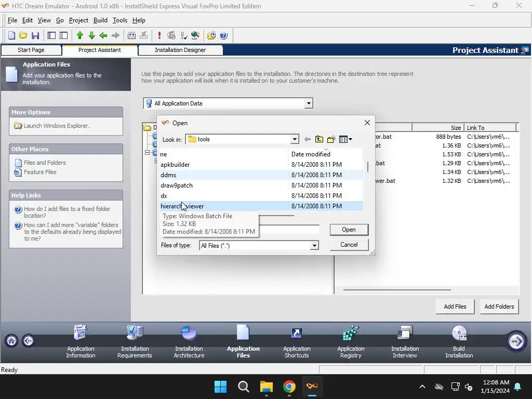Click the Open project folder icon
The image size is (532, 399).
tap(23, 35)
